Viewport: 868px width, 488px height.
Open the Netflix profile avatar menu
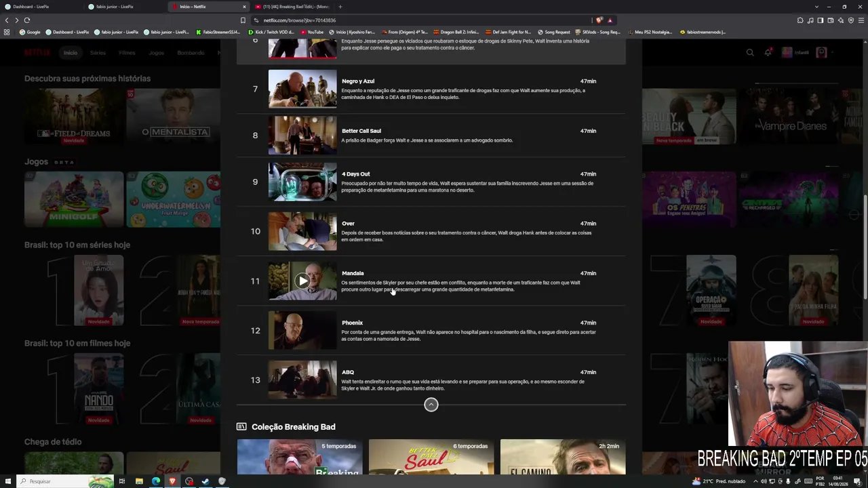point(821,52)
